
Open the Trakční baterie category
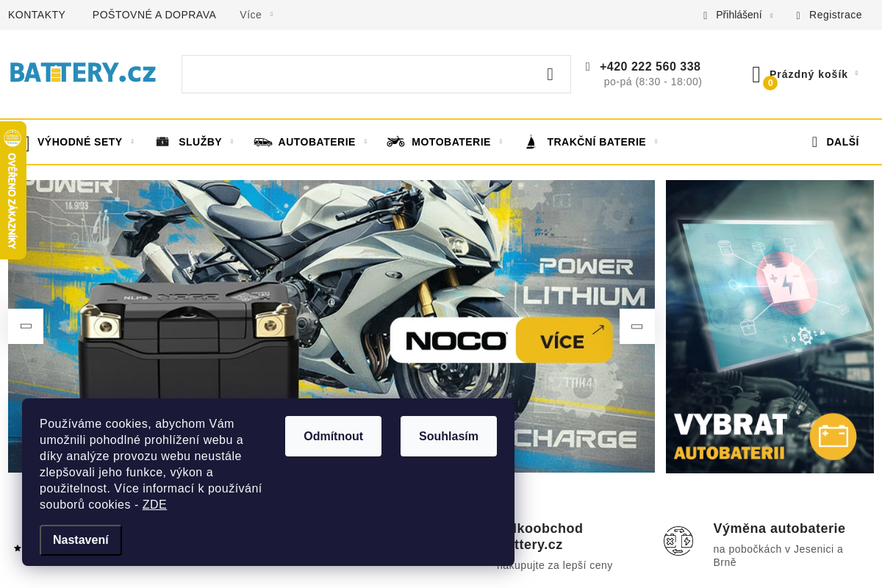coord(596,142)
